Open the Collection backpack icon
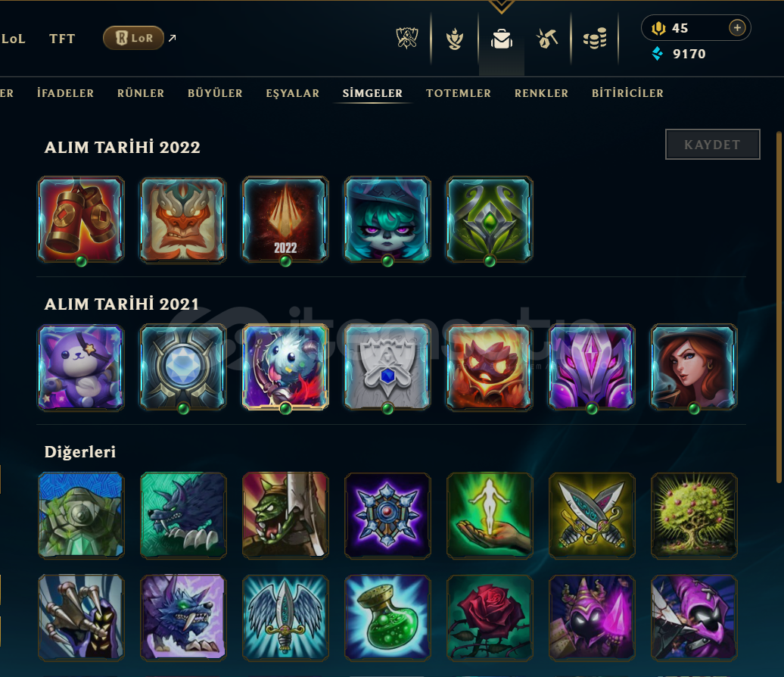Image resolution: width=784 pixels, height=677 pixels. (x=502, y=39)
